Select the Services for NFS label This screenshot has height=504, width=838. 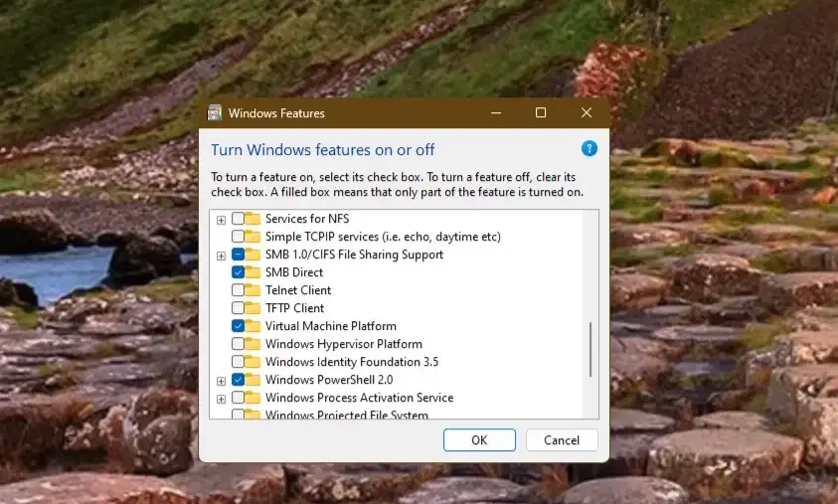307,219
